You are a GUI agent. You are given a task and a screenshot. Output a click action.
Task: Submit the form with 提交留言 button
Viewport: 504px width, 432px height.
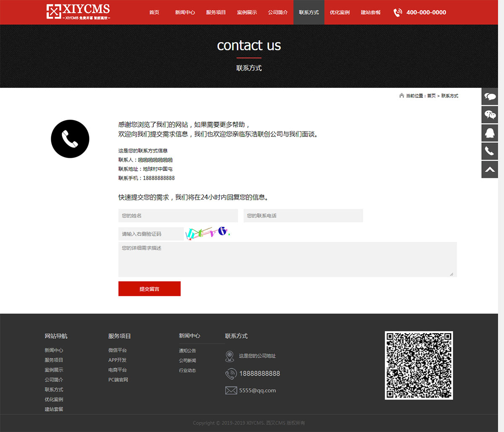[150, 289]
